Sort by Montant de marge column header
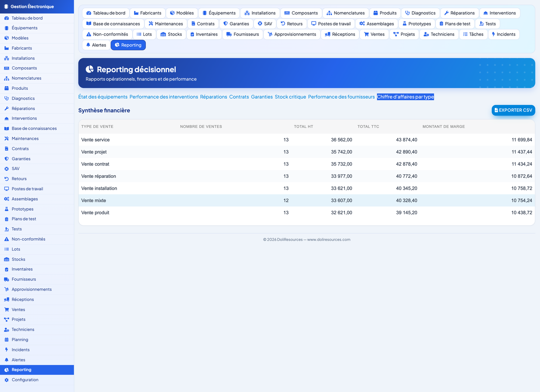Screen dimensions: 540x392 pos(444,127)
